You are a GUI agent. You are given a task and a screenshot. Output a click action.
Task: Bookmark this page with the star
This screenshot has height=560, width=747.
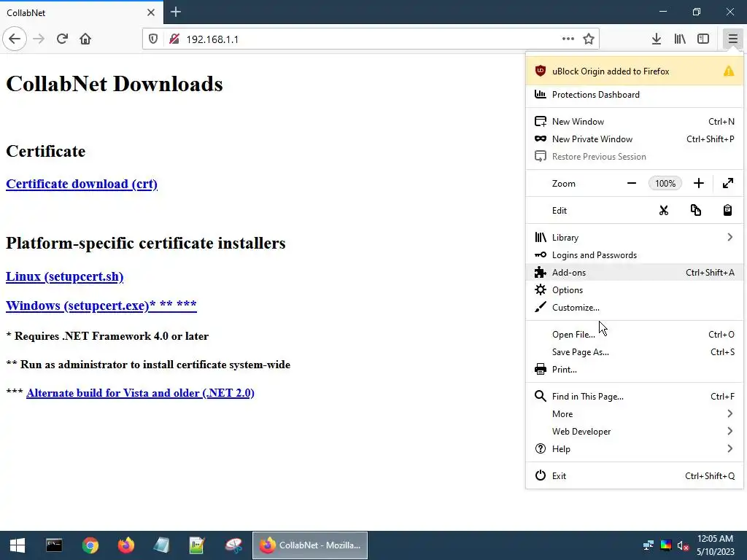click(589, 39)
